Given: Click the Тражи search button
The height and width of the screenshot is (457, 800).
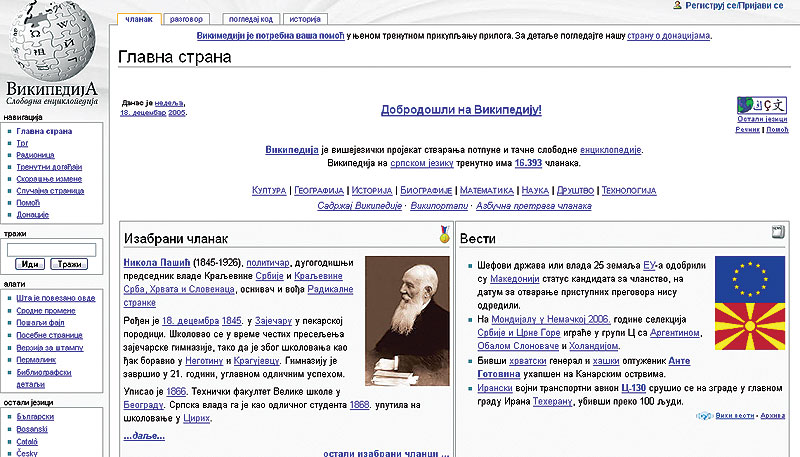Looking at the screenshot, I should coord(69,264).
